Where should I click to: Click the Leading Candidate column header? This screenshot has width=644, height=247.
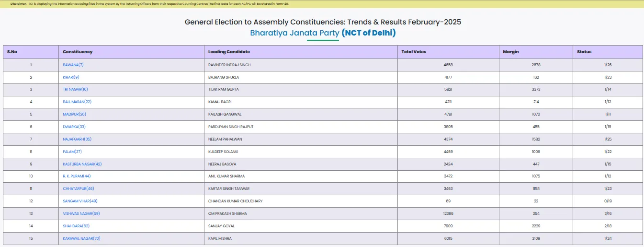[229, 52]
